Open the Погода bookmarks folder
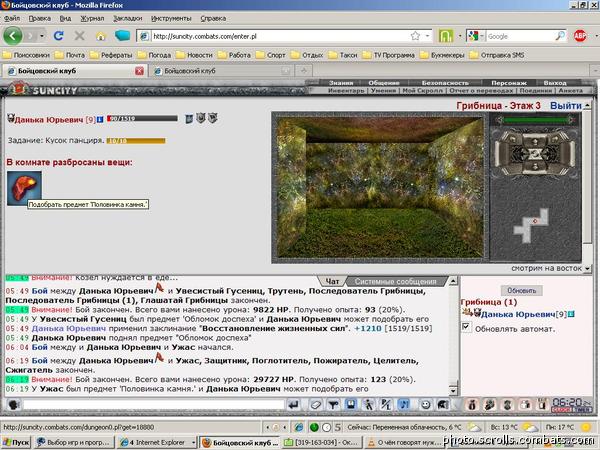The image size is (600, 450). pyautogui.click(x=155, y=55)
